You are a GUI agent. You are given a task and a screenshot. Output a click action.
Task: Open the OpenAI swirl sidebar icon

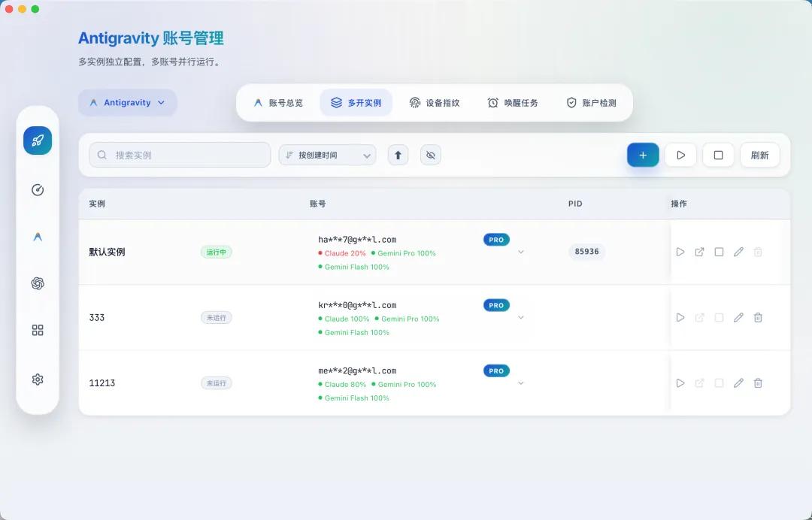pos(38,283)
